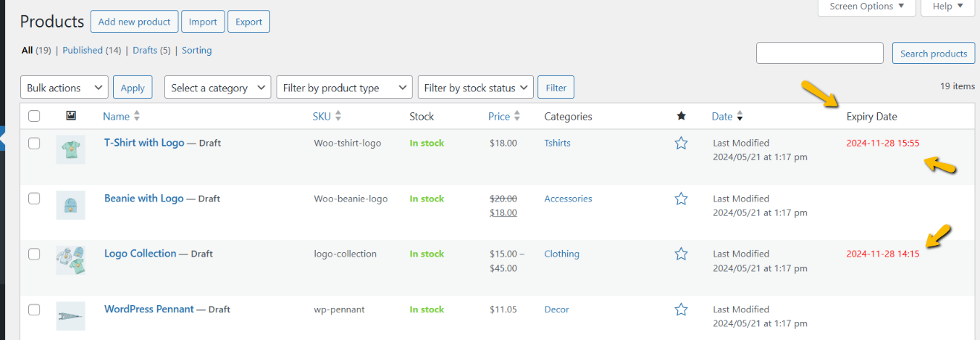Click the logo-collection SKU cell
980x340 pixels.
point(345,254)
